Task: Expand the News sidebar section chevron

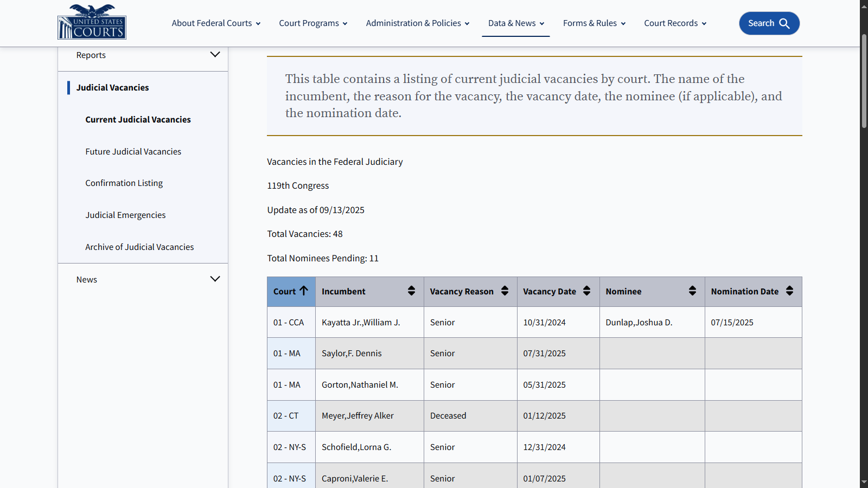Action: (215, 279)
